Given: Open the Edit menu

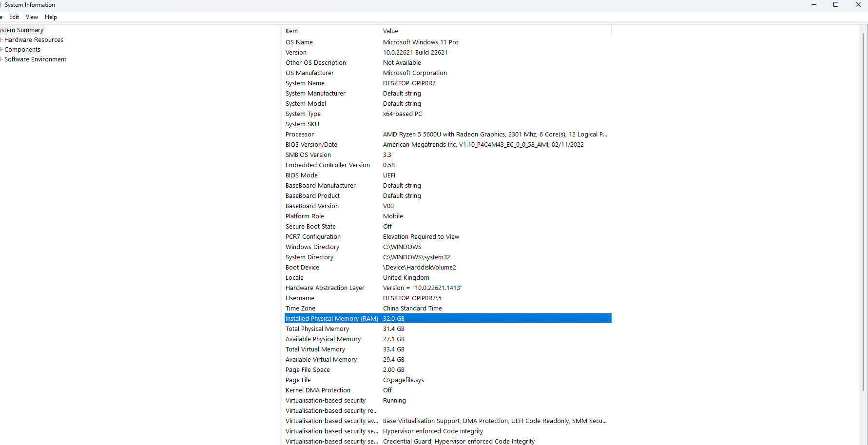Looking at the screenshot, I should [x=14, y=17].
